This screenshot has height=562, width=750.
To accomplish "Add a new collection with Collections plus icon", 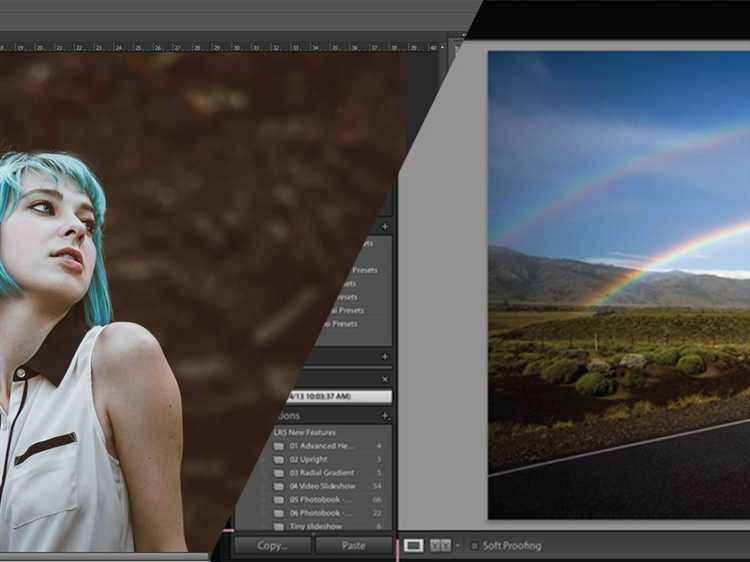I will coord(385,416).
